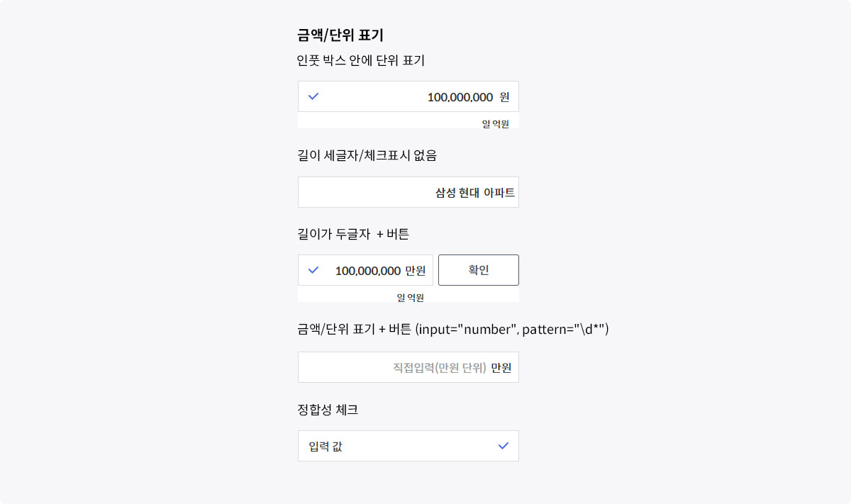
Task: Click the 길이가 두글자 + 버튼 label
Action: (353, 234)
